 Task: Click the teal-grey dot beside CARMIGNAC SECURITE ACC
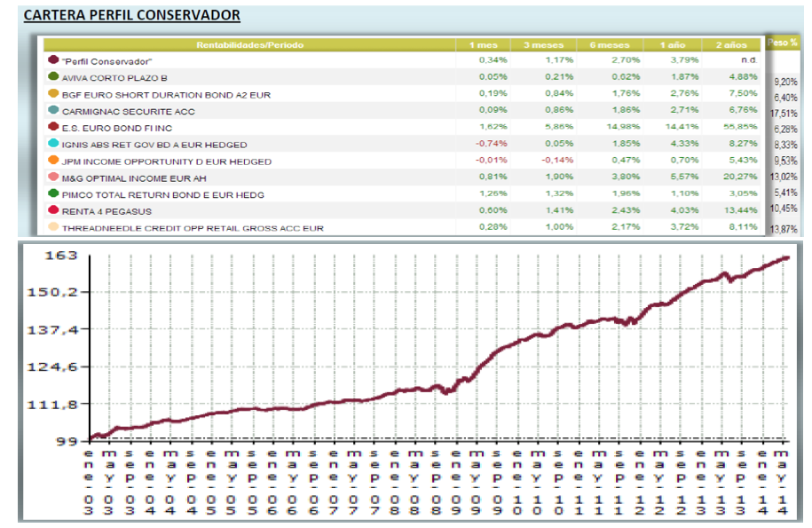pos(53,110)
